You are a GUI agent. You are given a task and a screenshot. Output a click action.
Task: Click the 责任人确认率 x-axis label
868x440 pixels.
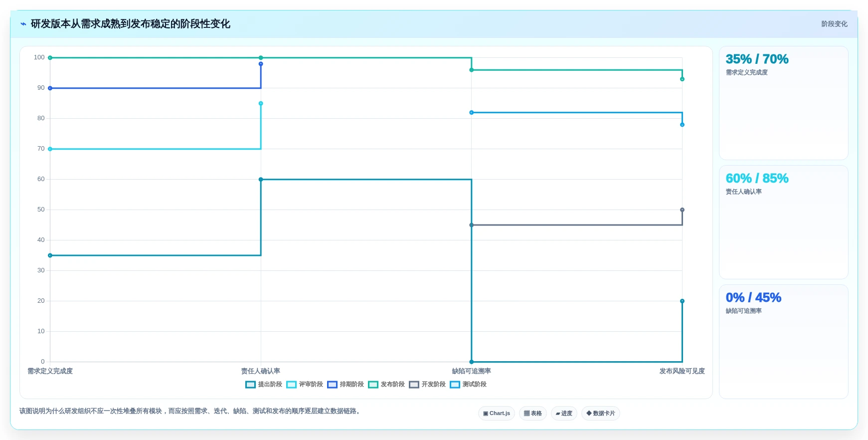coord(261,371)
